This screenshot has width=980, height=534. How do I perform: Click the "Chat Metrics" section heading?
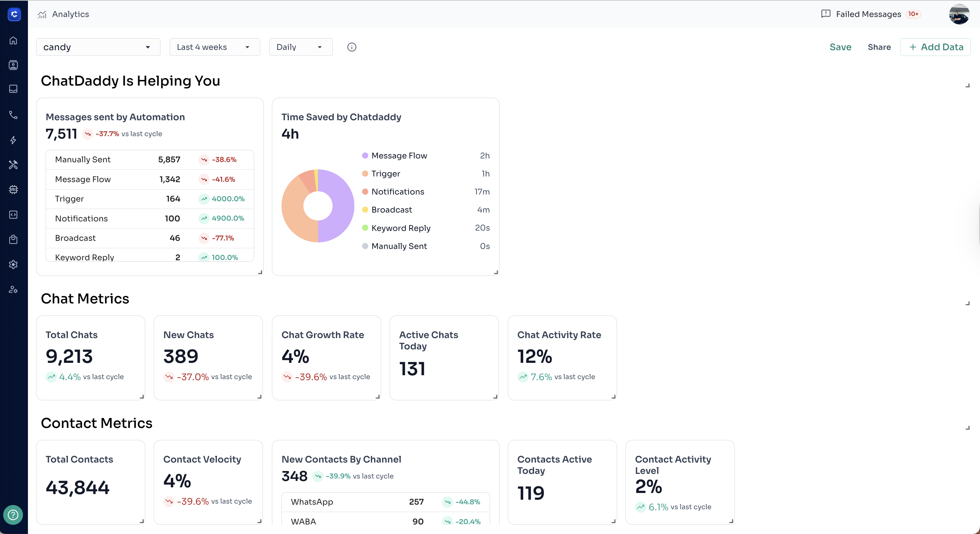click(x=85, y=299)
